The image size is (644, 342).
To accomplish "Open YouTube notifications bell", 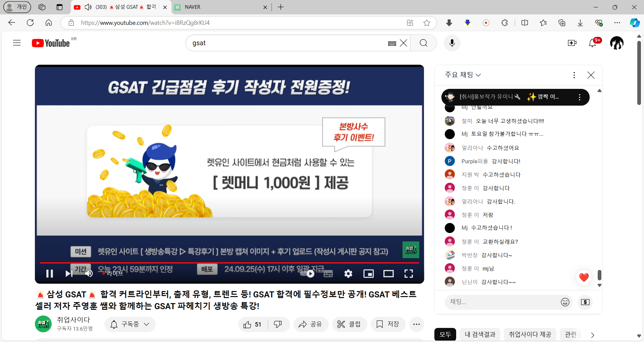I will pyautogui.click(x=592, y=43).
